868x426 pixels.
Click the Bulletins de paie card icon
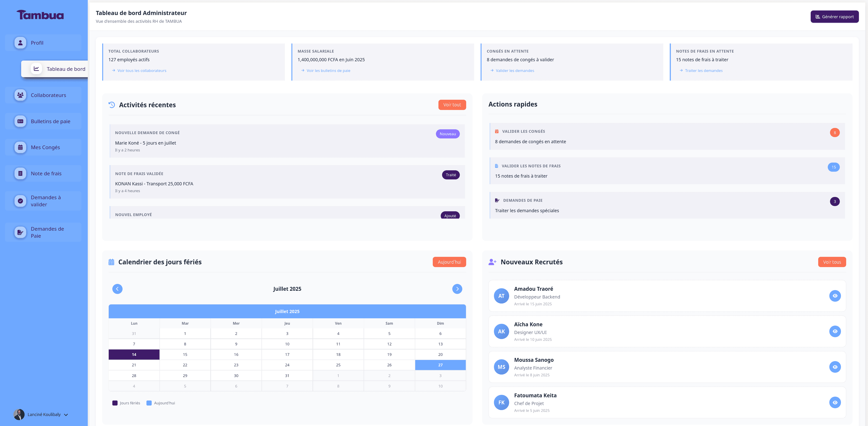coord(20,121)
